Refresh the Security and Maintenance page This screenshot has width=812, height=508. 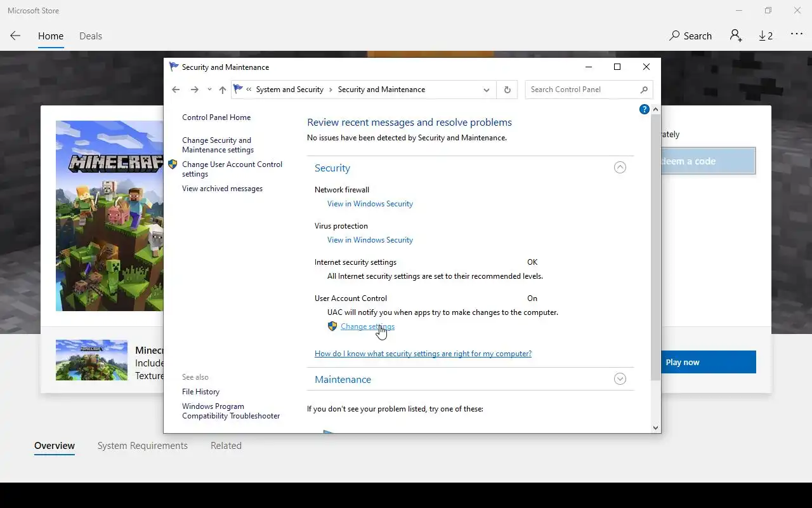pos(507,90)
